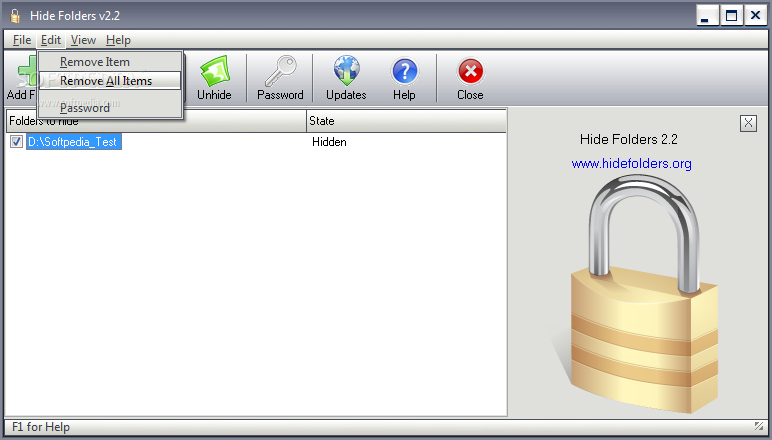Viewport: 772px width, 440px height.
Task: Click the F1 for Help status text
Action: [x=41, y=427]
